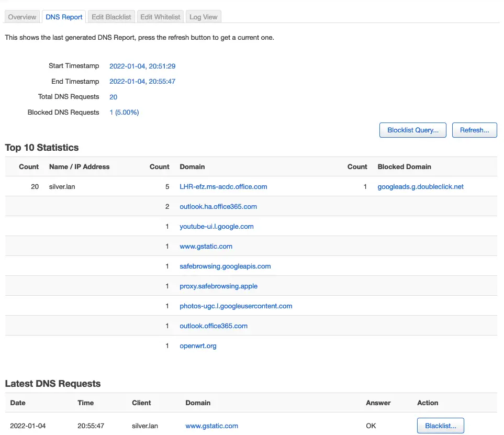Switch to the Overview tab

(x=22, y=17)
